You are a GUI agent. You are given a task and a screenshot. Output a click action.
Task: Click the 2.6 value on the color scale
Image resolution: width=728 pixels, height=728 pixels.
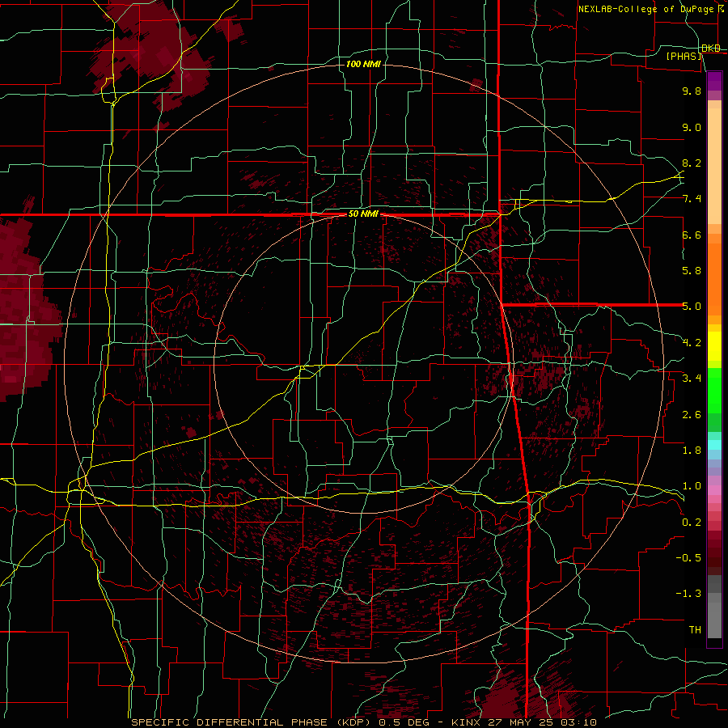[x=692, y=414]
